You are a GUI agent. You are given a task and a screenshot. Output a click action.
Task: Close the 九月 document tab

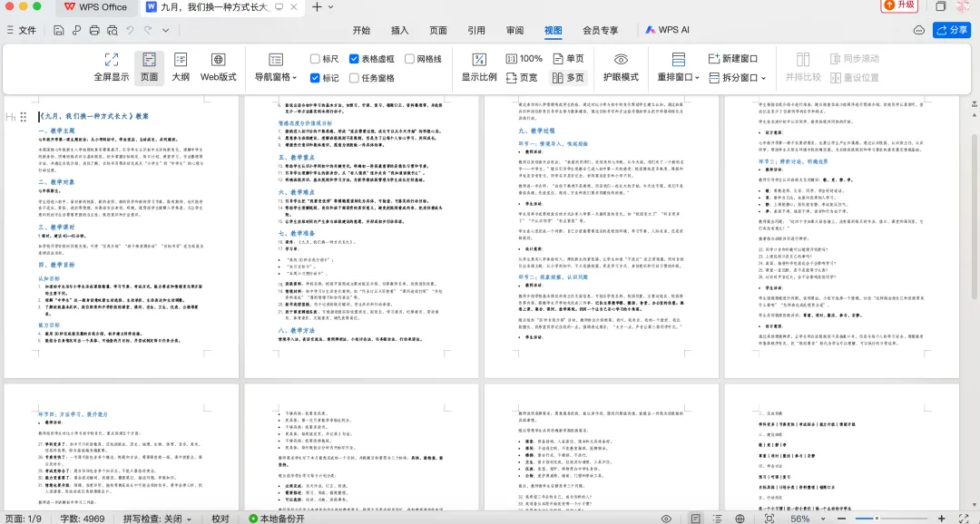[x=294, y=7]
